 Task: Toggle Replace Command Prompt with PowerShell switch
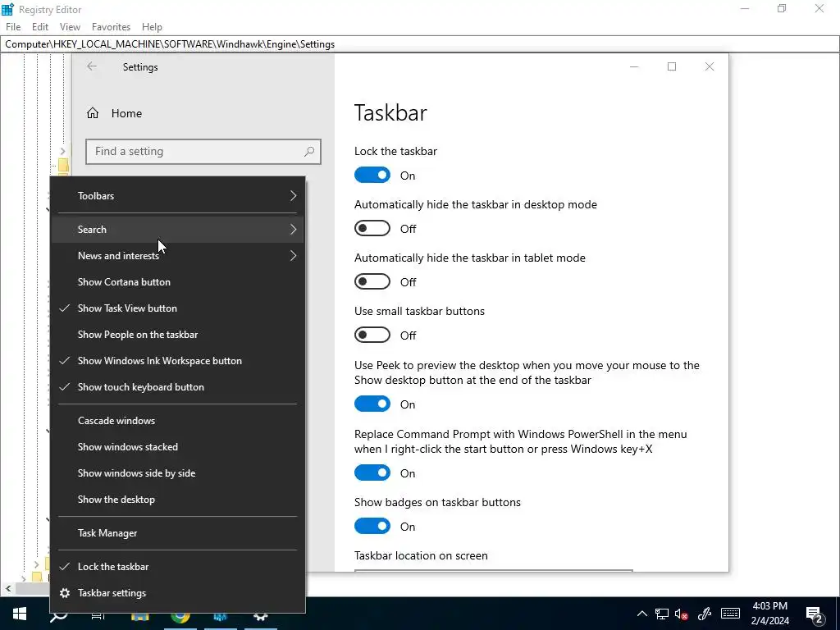pos(372,472)
